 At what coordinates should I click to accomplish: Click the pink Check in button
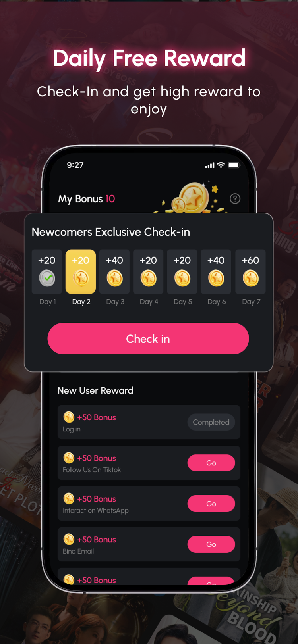tap(148, 338)
